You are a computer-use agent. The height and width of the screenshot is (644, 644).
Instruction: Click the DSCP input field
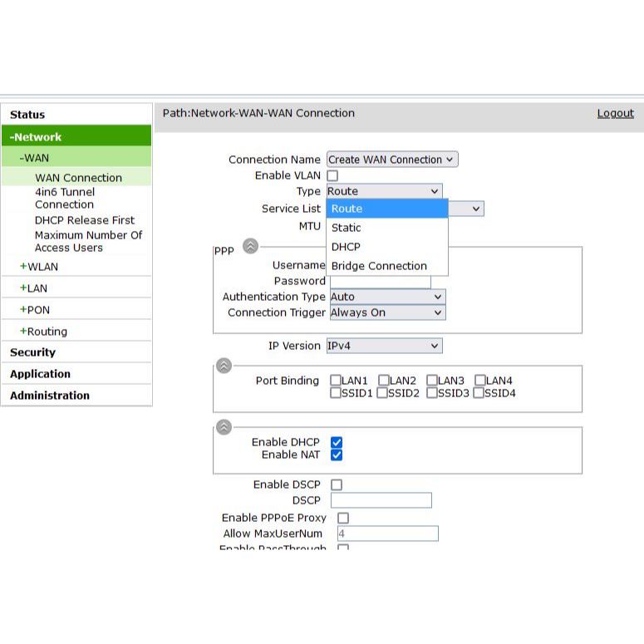click(x=381, y=500)
